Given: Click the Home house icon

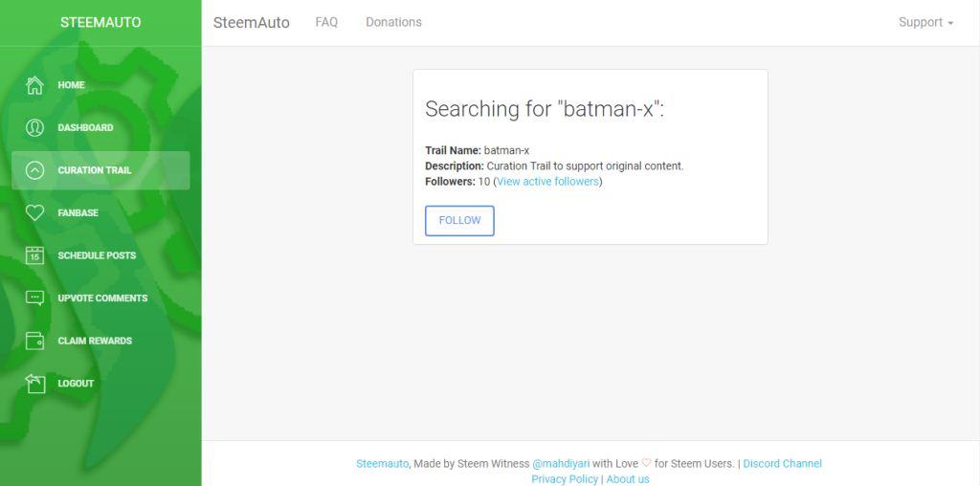Looking at the screenshot, I should pos(34,85).
